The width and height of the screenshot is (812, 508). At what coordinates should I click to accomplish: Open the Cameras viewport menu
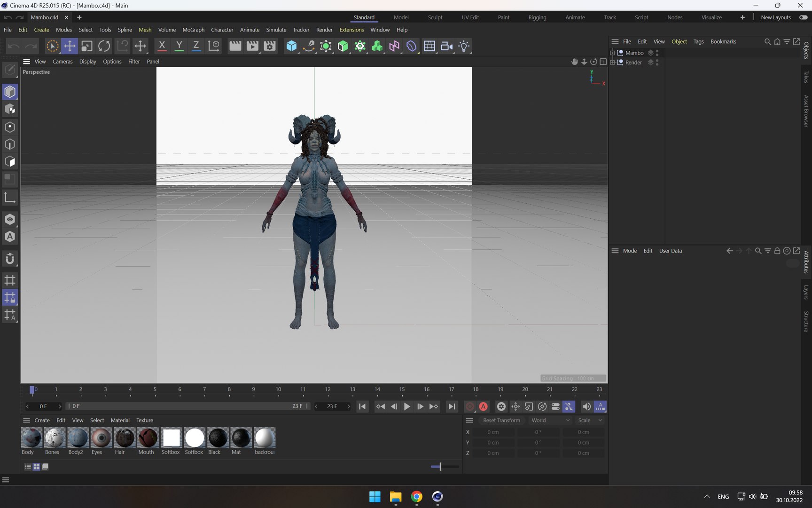62,62
